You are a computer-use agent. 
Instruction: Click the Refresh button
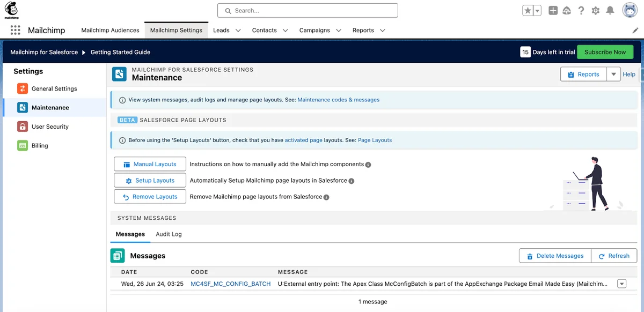614,256
